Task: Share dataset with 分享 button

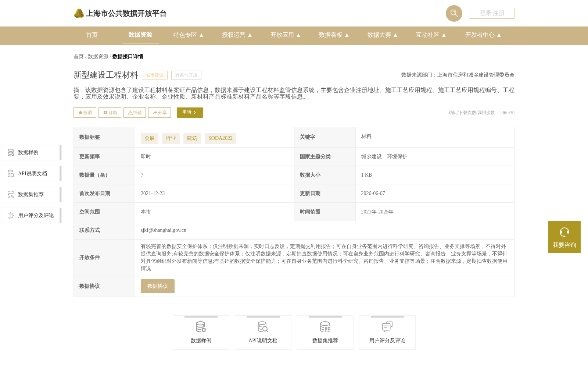Action: 159,113
